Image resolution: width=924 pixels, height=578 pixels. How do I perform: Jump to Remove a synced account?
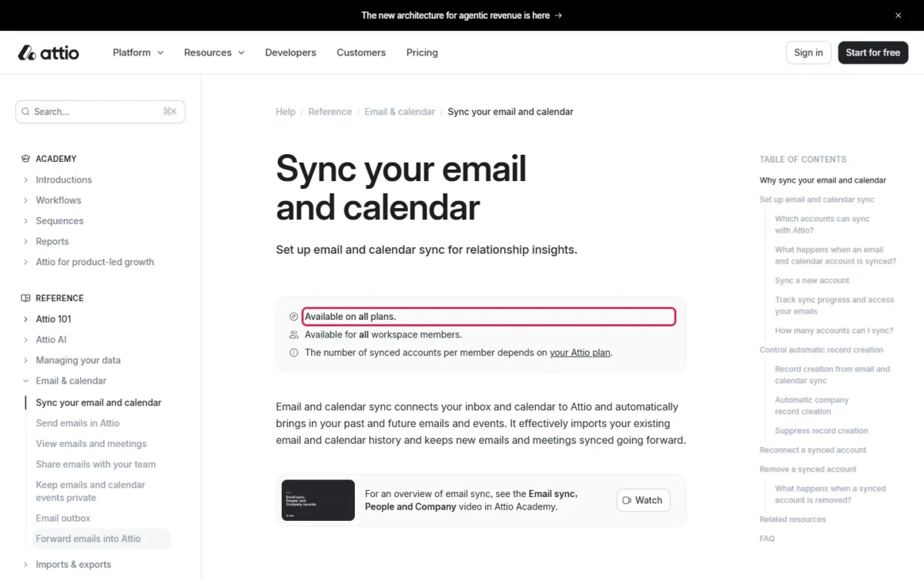808,469
